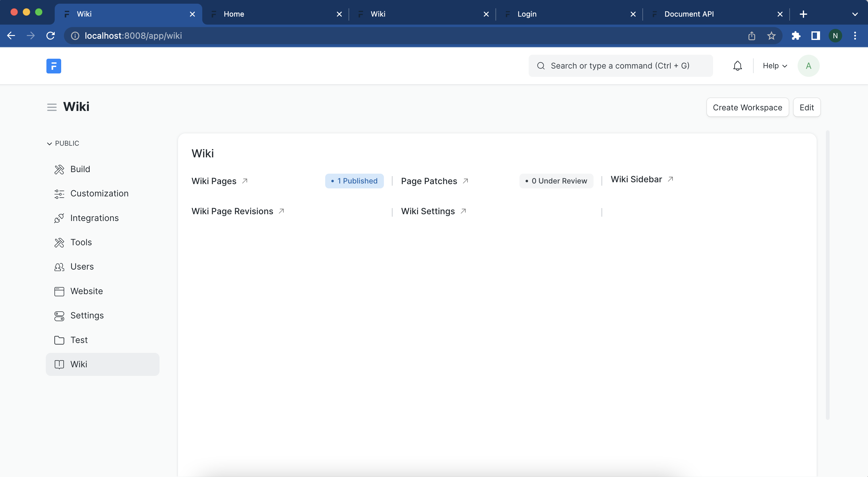Select Users workspace in sidebar
The width and height of the screenshot is (868, 477).
tap(82, 266)
